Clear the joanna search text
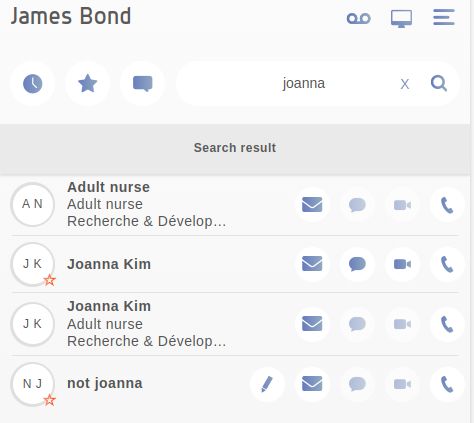474x423 pixels. (405, 84)
